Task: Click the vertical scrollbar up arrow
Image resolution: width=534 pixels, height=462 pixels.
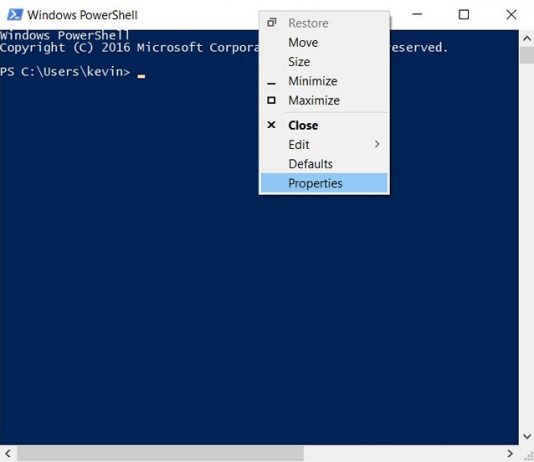Action: pyautogui.click(x=527, y=38)
